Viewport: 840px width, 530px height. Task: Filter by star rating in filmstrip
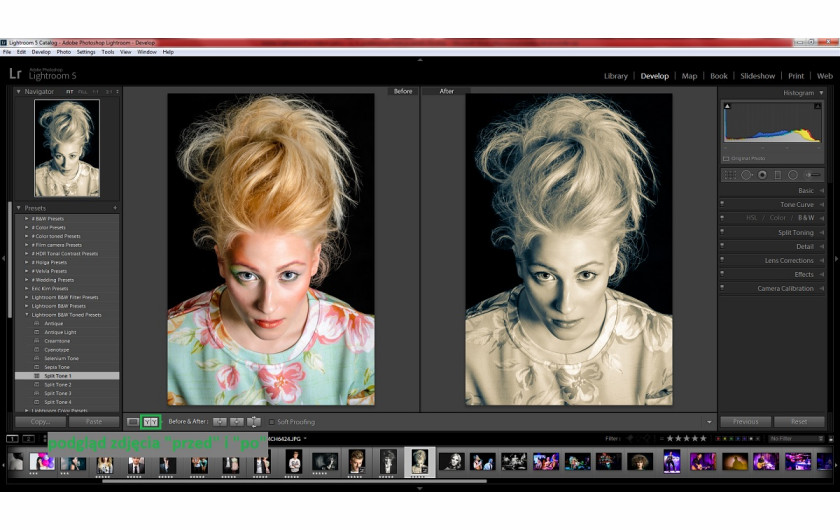point(686,438)
